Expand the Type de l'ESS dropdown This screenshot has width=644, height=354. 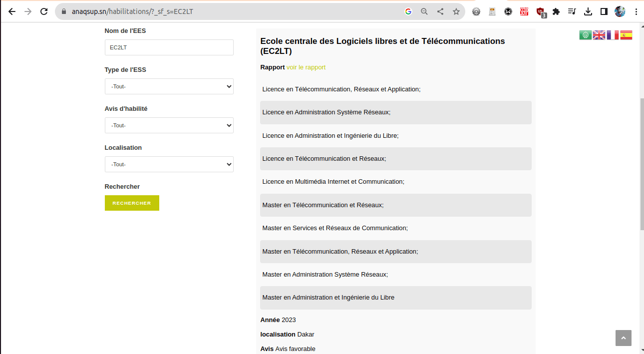pyautogui.click(x=169, y=86)
